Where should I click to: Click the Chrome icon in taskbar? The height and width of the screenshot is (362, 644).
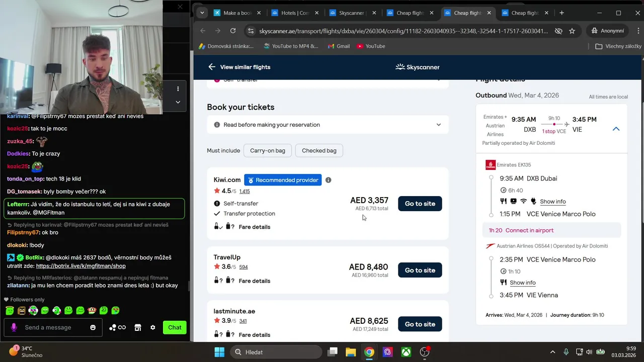point(369,352)
